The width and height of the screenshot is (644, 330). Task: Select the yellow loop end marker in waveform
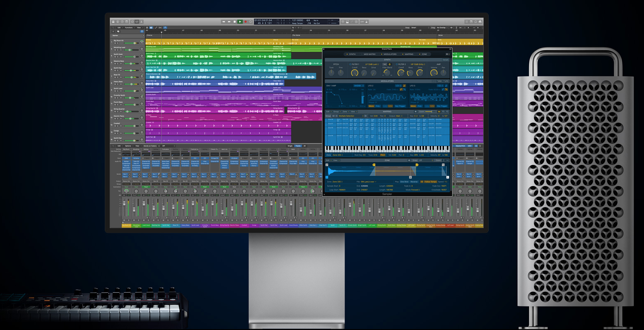point(417,165)
